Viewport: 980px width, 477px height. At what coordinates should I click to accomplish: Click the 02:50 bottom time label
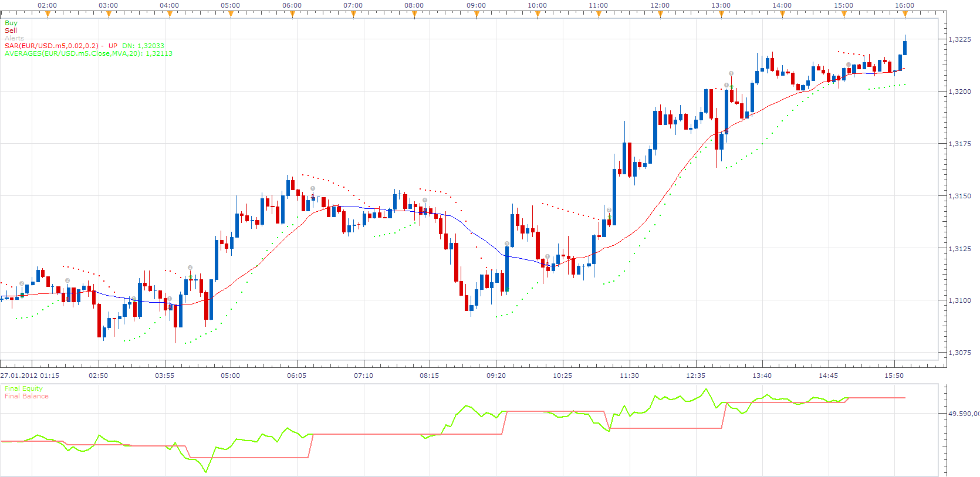(98, 375)
